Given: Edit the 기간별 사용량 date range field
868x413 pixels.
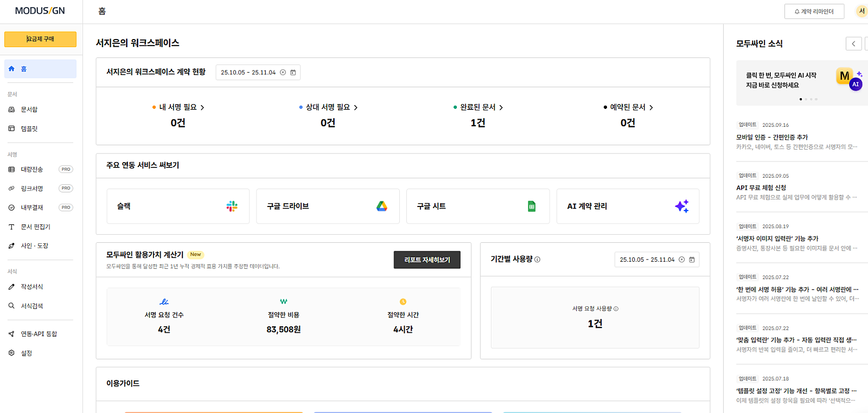Looking at the screenshot, I should pos(657,260).
